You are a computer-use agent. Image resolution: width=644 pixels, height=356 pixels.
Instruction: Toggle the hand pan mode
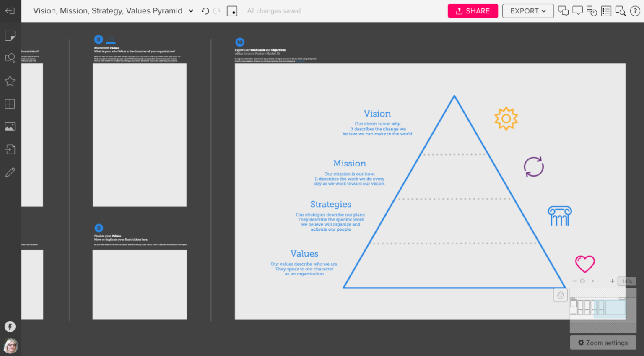[560, 295]
